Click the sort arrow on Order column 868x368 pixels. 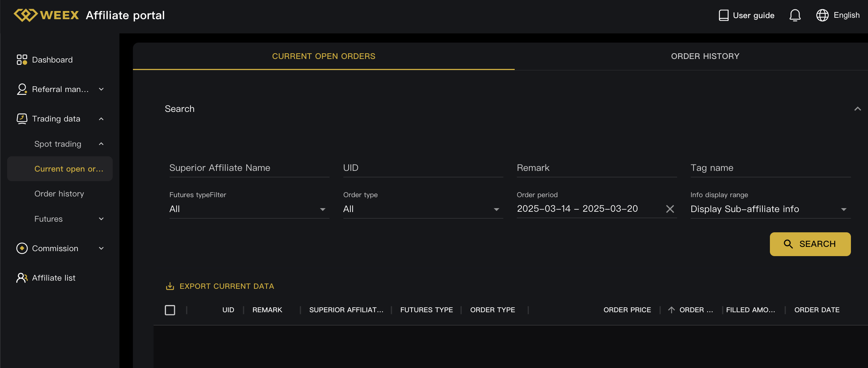[x=671, y=310]
